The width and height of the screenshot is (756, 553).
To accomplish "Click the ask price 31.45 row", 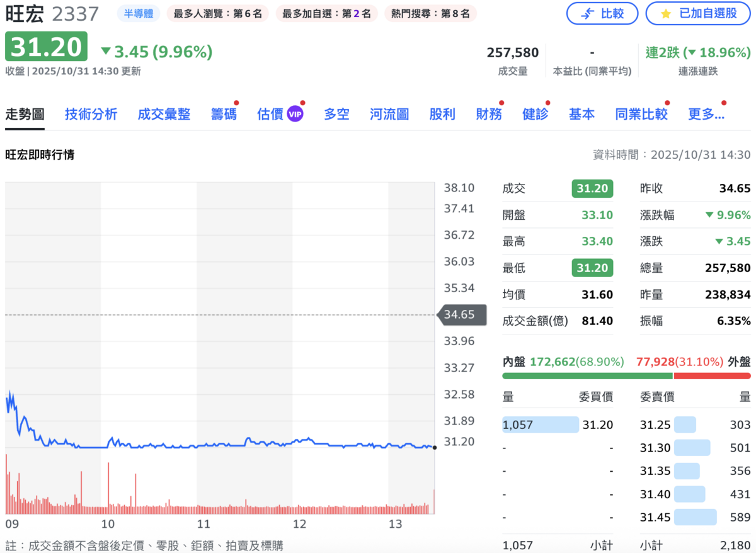I will [x=696, y=517].
